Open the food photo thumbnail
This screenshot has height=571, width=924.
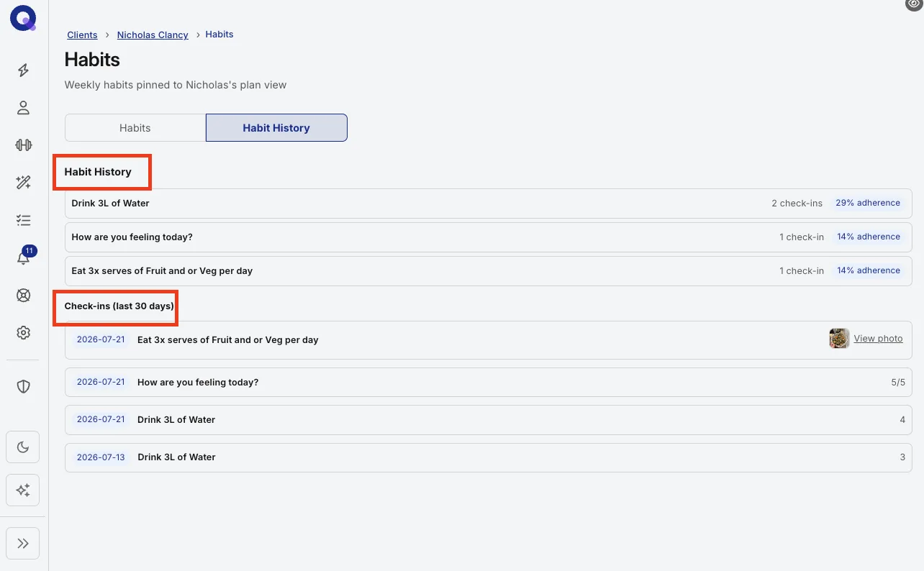[x=839, y=339]
